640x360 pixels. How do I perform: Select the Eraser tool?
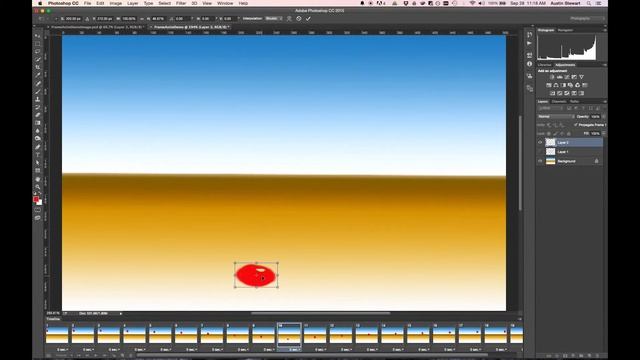pos(38,115)
